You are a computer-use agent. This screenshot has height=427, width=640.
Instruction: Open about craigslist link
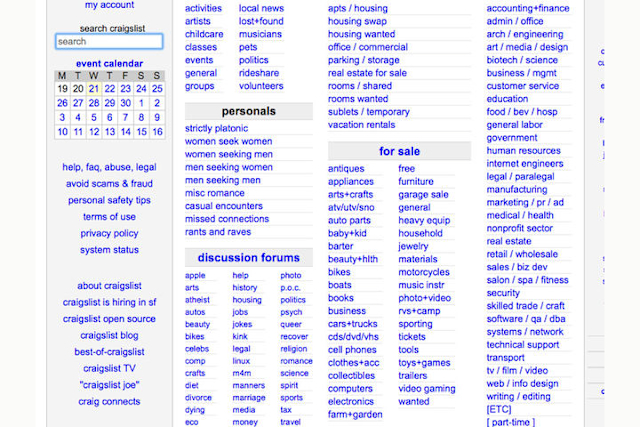[109, 286]
